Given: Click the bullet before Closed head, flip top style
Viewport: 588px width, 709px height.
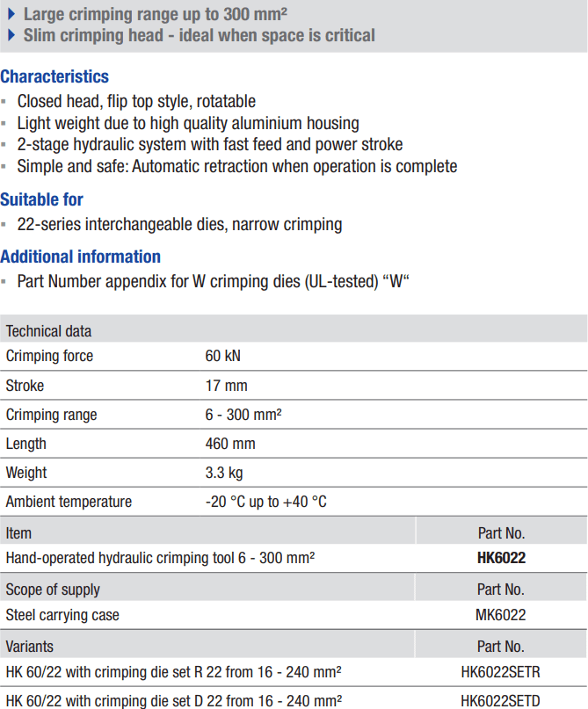Looking at the screenshot, I should pyautogui.click(x=5, y=102).
